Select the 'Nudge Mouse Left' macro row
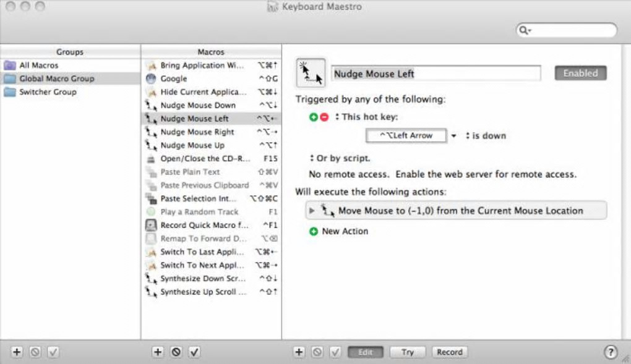631x364 pixels. click(212, 119)
